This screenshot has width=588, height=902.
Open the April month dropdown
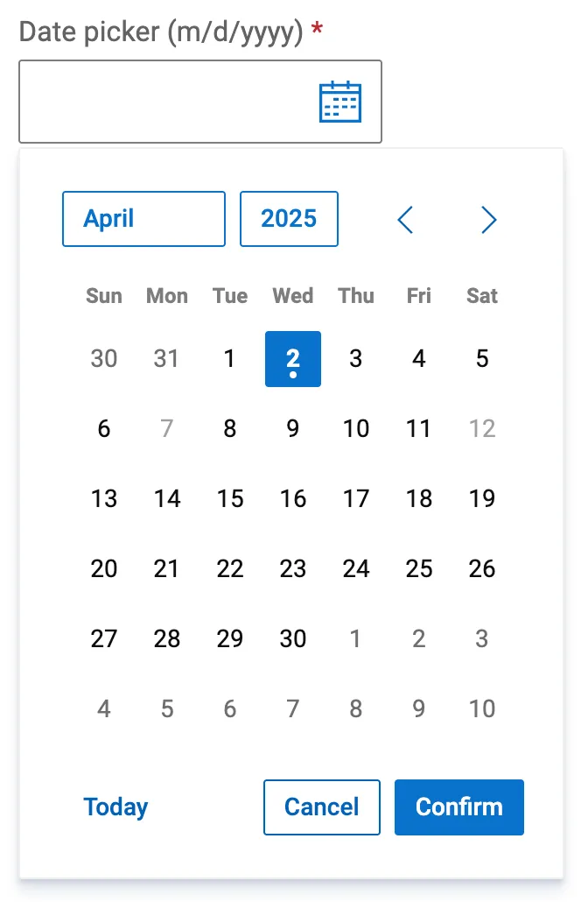[143, 219]
